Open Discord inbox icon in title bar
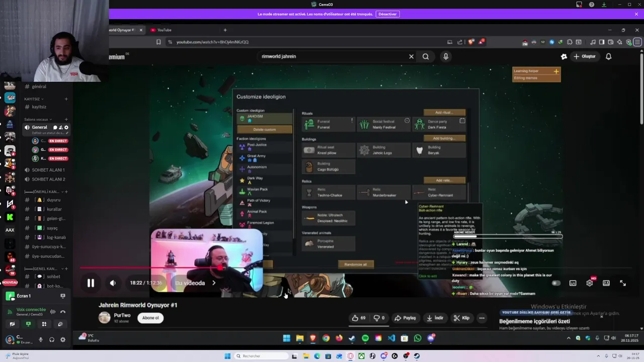Viewport: 644px width, 362px height. (579, 5)
